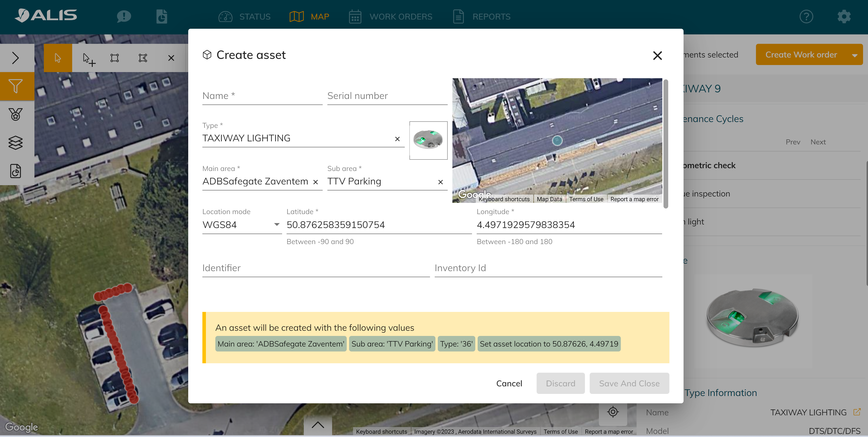868x437 pixels.
Task: Open the Location mode WGS84 dropdown
Action: pyautogui.click(x=242, y=225)
